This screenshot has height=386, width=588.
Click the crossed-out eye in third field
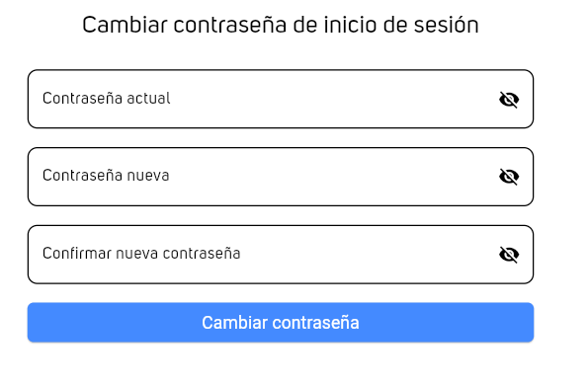pyautogui.click(x=509, y=255)
